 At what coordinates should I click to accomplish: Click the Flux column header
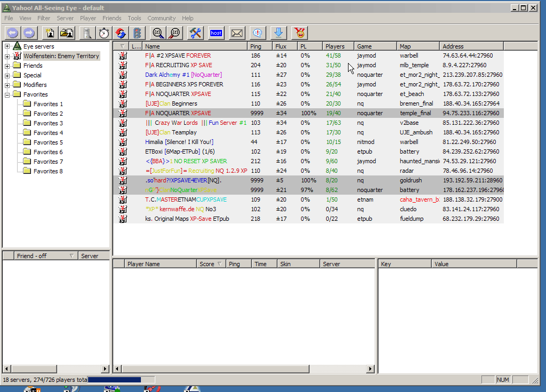click(285, 46)
